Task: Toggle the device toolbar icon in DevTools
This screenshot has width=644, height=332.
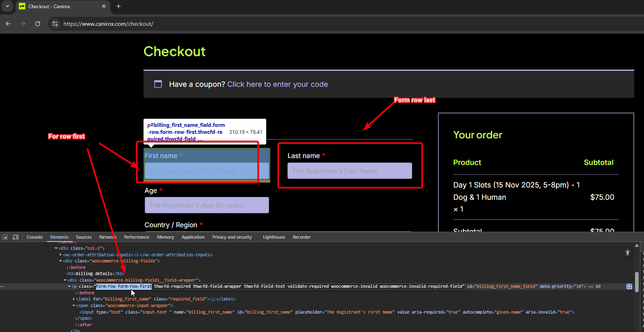Action: [16, 237]
